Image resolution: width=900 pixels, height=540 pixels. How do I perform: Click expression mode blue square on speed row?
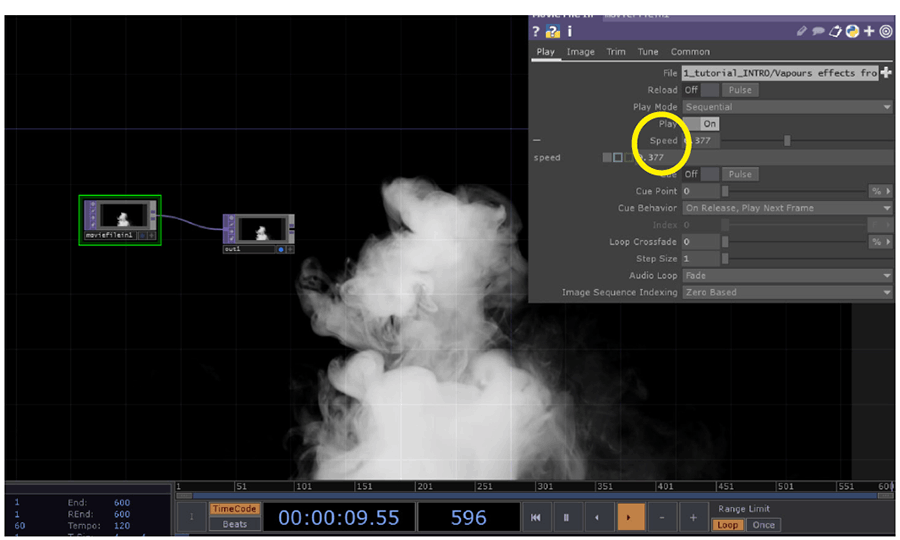click(618, 157)
